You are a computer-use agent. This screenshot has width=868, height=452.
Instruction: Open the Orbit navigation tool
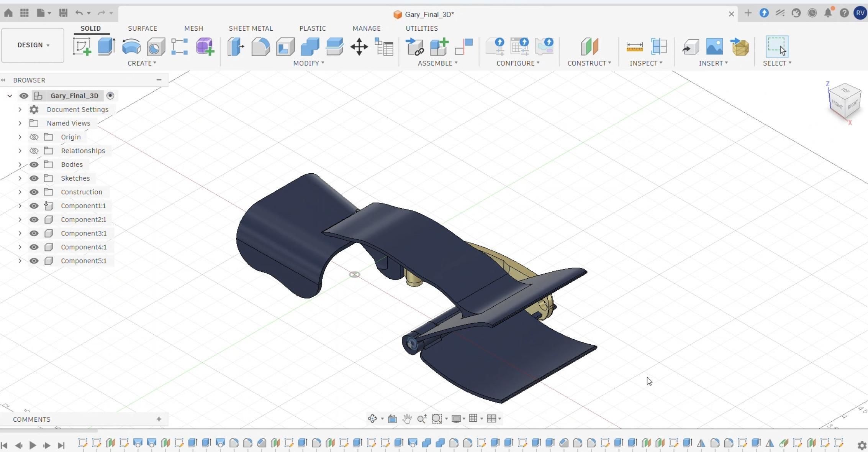click(x=372, y=418)
